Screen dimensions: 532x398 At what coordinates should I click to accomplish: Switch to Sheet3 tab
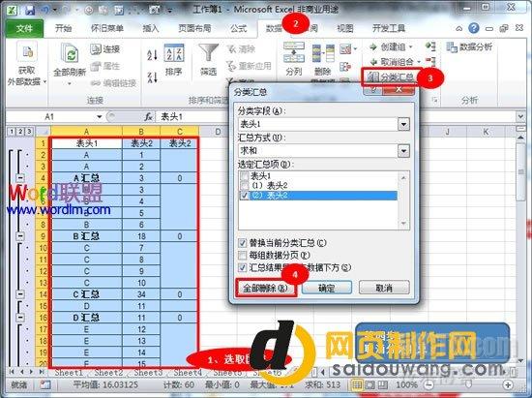tap(148, 373)
